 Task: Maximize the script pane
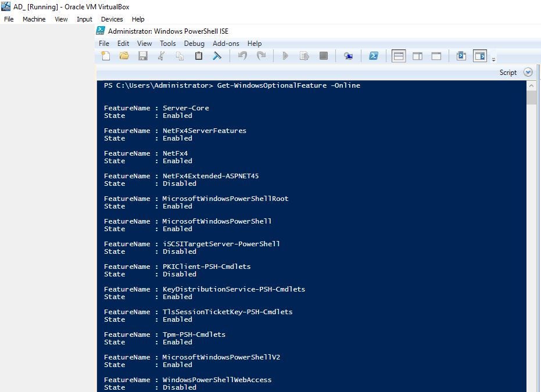click(x=435, y=56)
